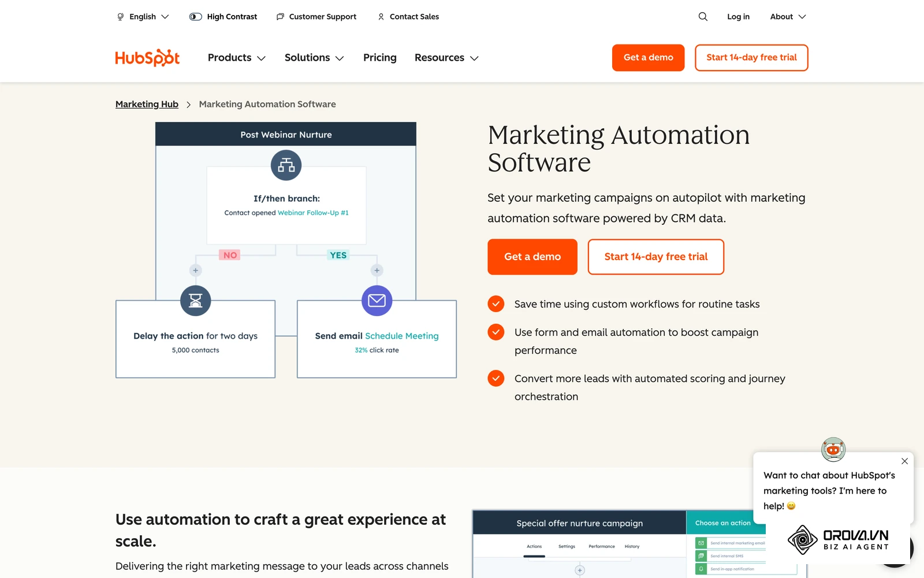924x578 pixels.
Task: Click checkmark icon beside 'Save time using custom workflows'
Action: [x=496, y=303]
